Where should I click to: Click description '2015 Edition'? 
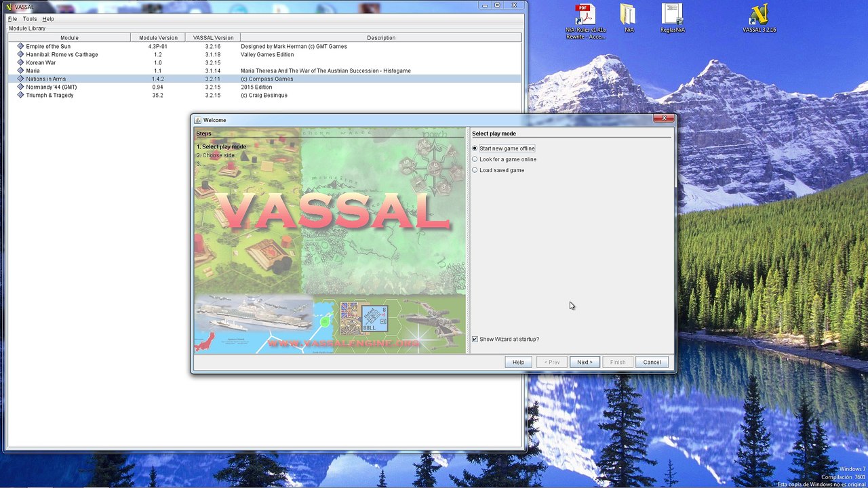[256, 87]
